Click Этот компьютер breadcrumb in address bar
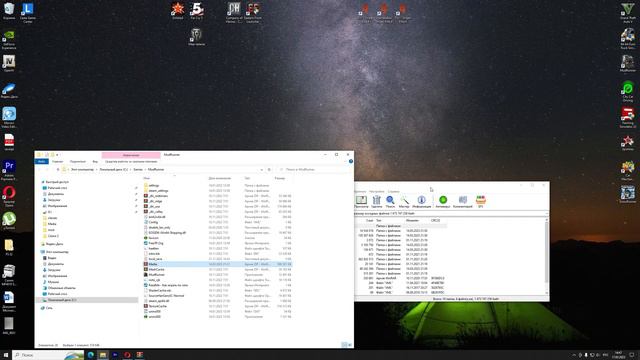 point(82,169)
